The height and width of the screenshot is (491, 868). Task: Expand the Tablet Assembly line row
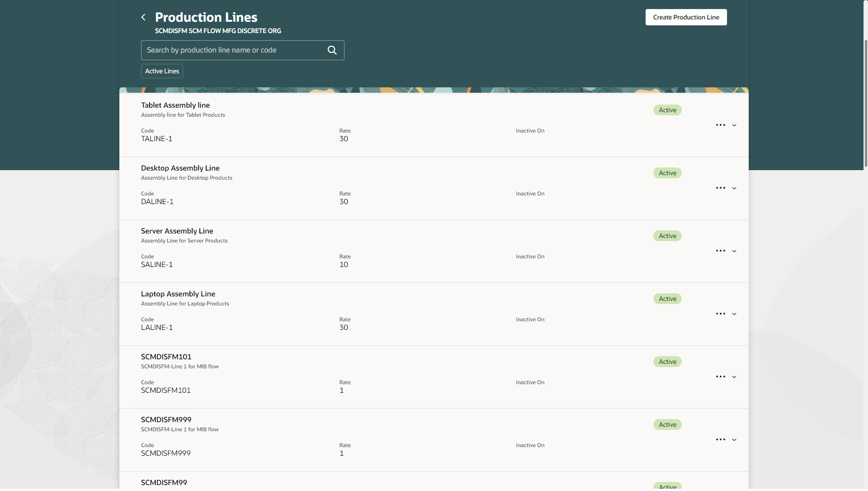(734, 125)
